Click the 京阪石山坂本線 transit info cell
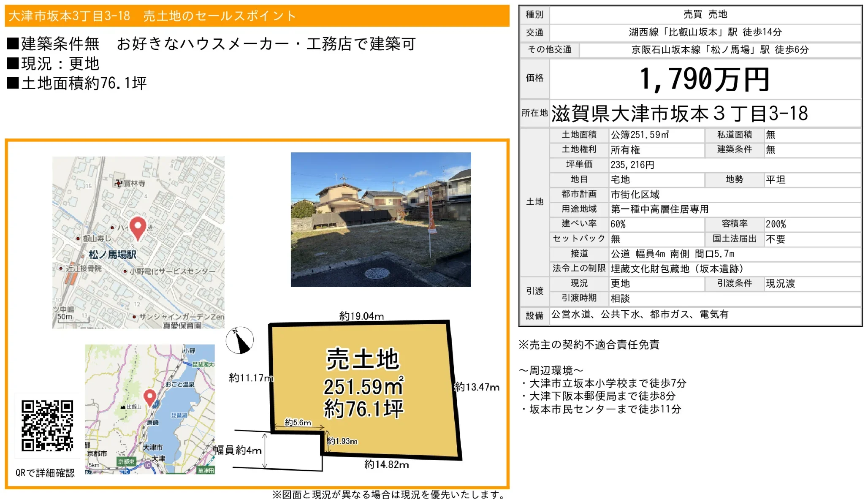The height and width of the screenshot is (499, 868). click(720, 50)
